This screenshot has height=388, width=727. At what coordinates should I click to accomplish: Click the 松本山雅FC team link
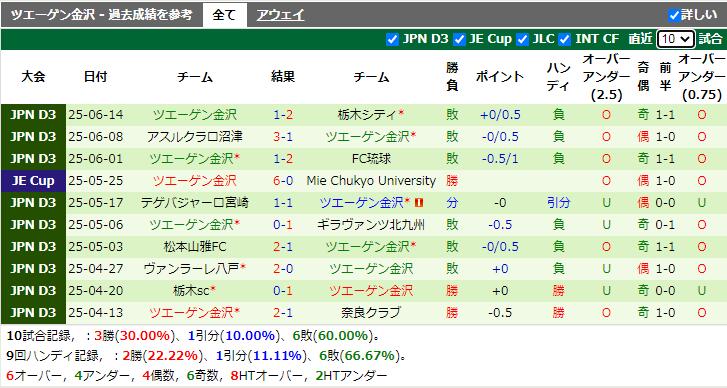[195, 247]
